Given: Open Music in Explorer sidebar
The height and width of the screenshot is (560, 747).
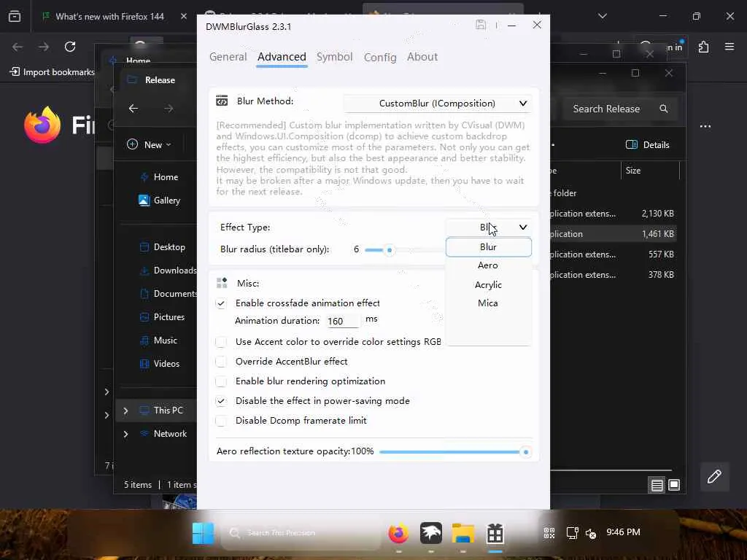Looking at the screenshot, I should pyautogui.click(x=158, y=341).
